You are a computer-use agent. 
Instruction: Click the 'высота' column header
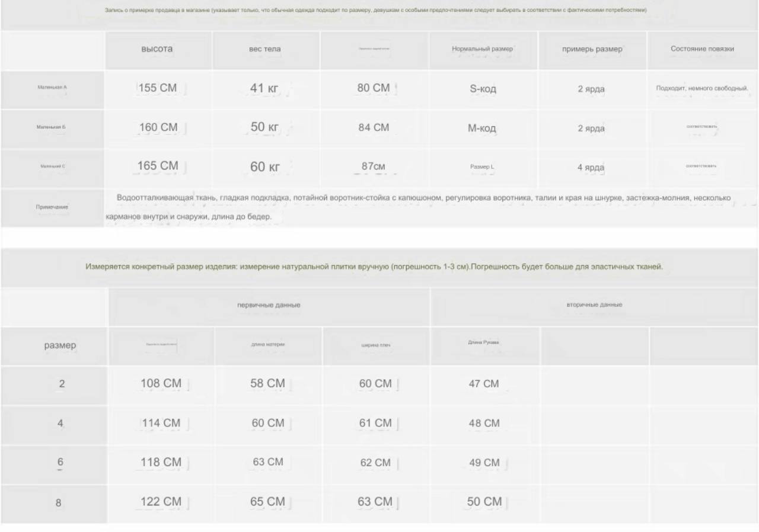(x=157, y=49)
